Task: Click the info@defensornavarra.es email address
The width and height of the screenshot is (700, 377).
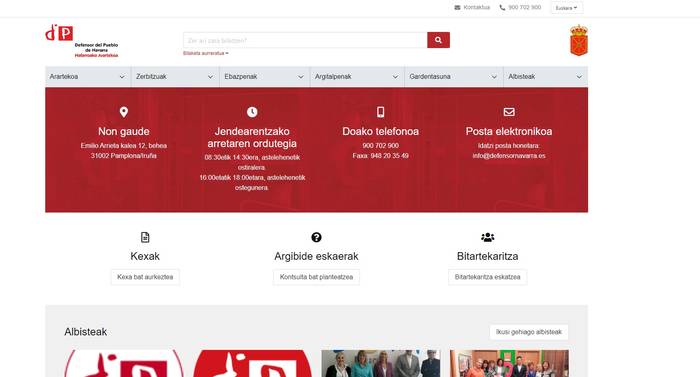Action: click(509, 156)
